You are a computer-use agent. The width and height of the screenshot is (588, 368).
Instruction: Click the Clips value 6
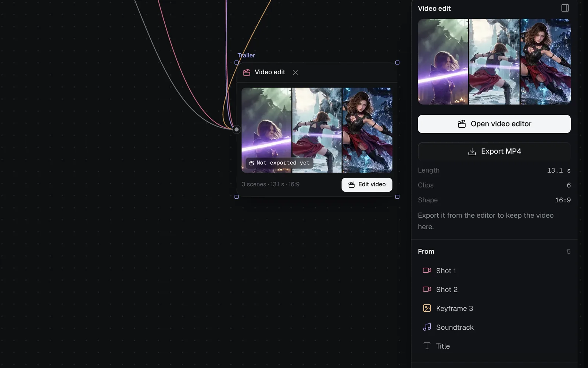point(569,185)
